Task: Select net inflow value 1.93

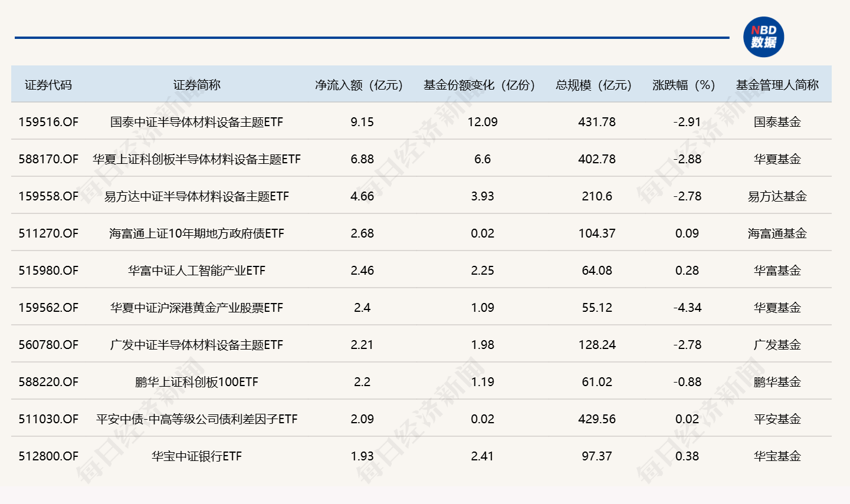Action: (x=362, y=456)
